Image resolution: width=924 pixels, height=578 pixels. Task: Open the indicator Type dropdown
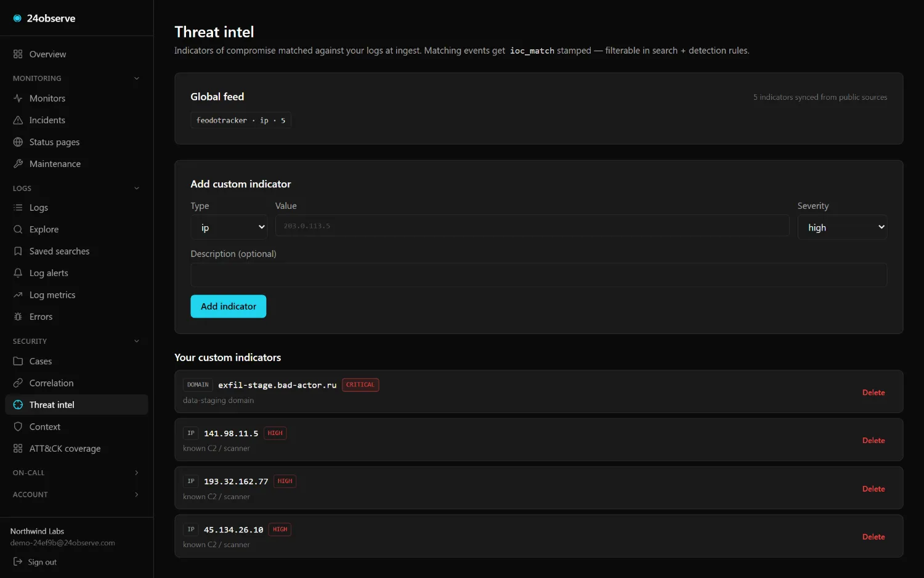coord(229,227)
